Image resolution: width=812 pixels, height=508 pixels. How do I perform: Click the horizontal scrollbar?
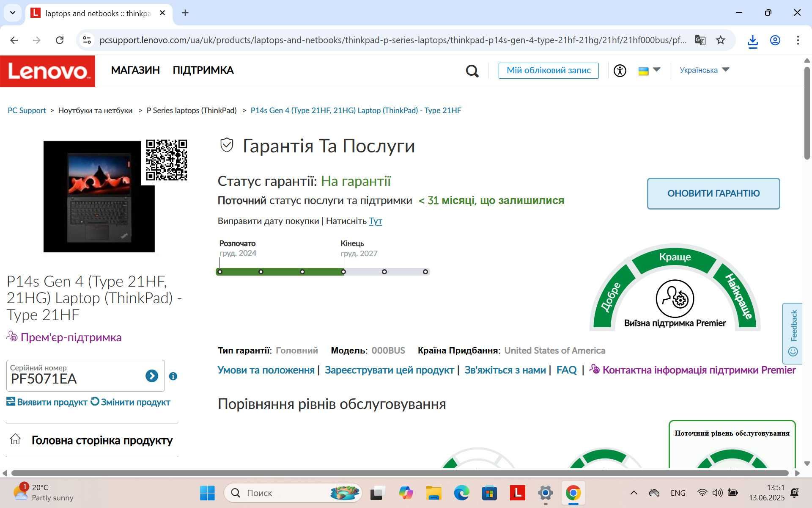400,473
